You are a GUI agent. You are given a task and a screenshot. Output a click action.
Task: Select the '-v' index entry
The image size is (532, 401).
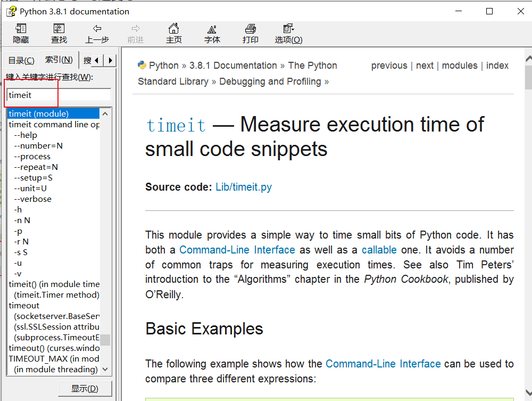click(x=18, y=274)
